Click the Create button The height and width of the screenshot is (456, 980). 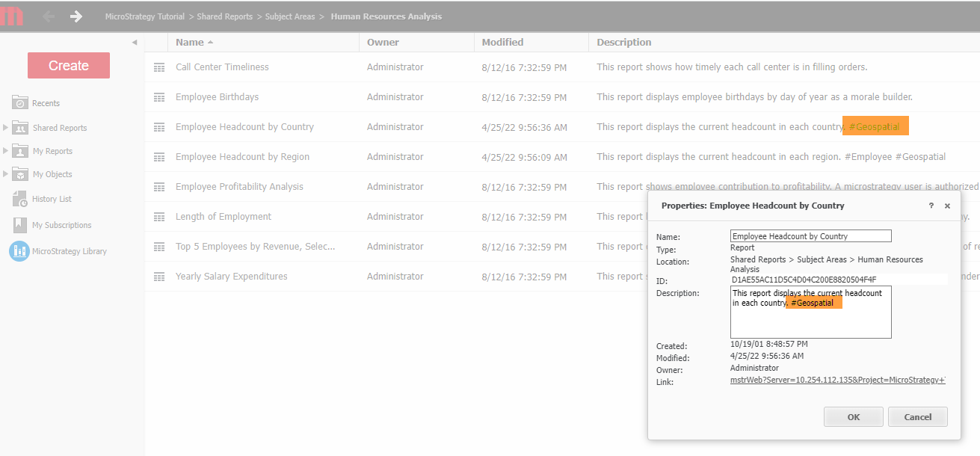[x=68, y=65]
